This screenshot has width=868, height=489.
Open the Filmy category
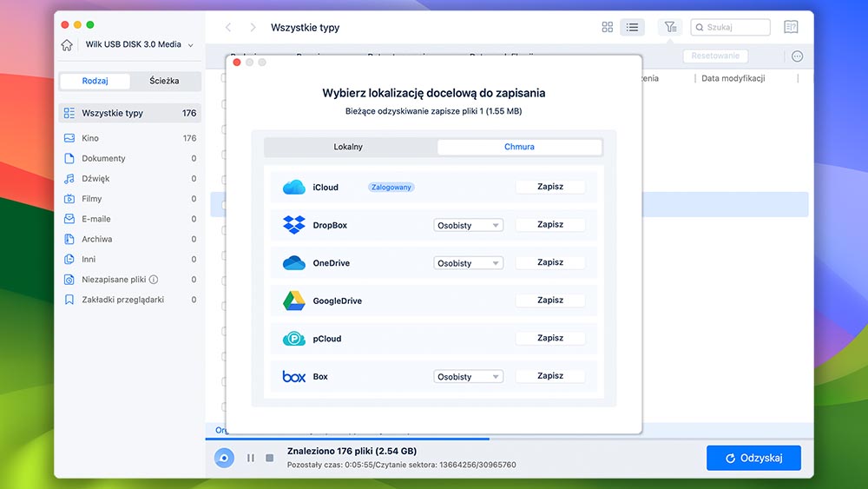129,199
